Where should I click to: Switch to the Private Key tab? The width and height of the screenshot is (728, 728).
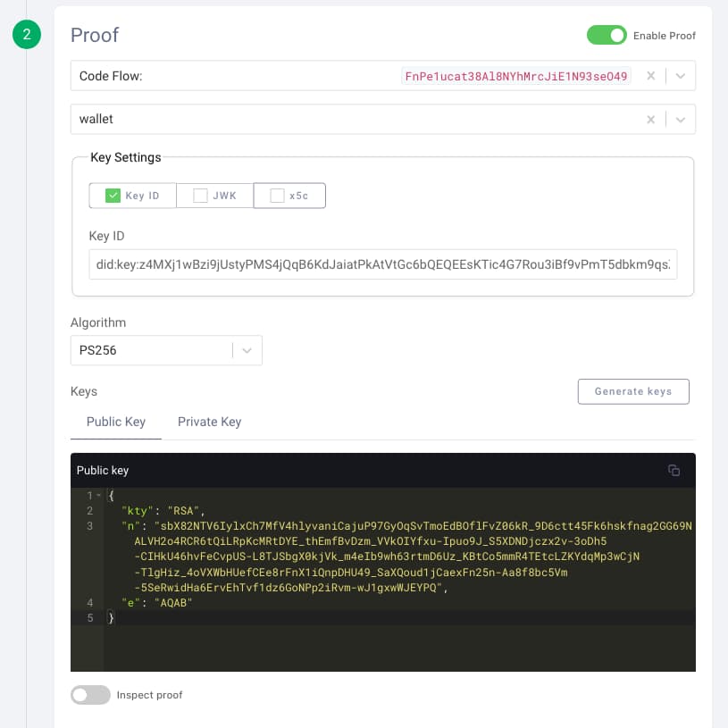coord(209,422)
